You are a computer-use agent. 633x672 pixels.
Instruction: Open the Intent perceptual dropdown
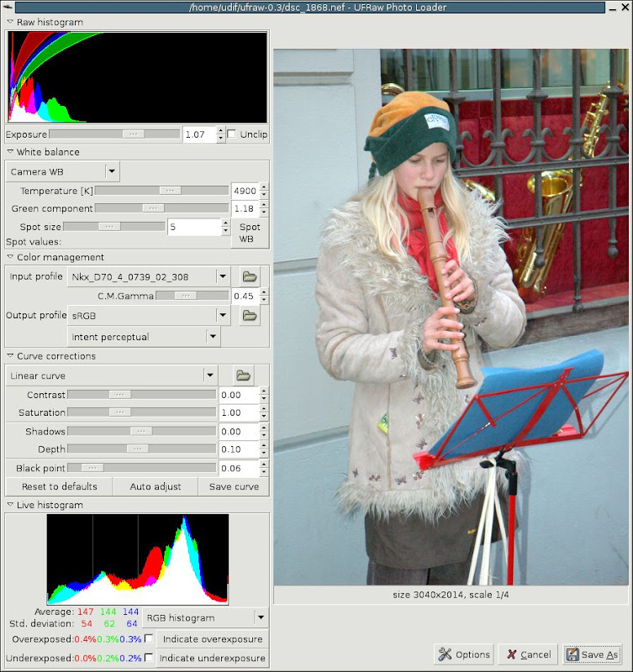click(x=144, y=337)
